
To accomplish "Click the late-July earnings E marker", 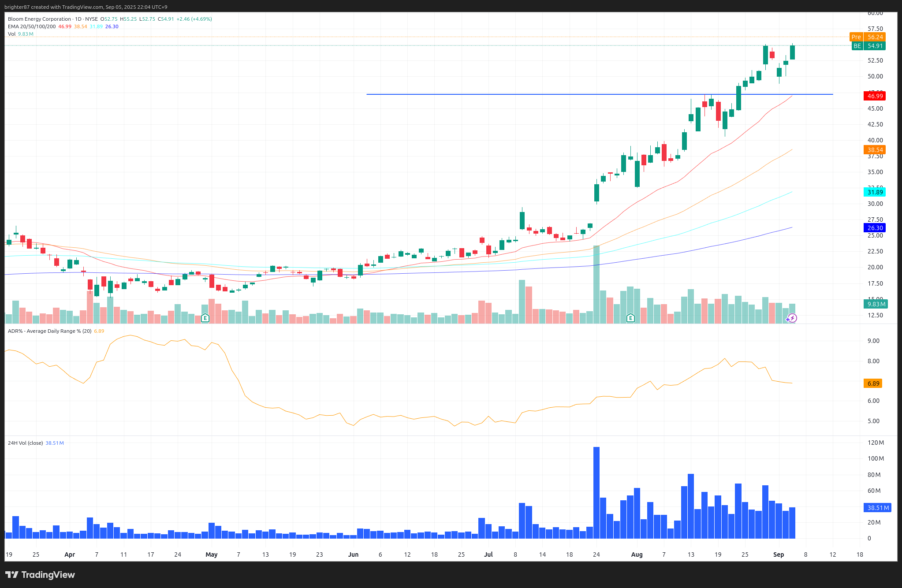I will [x=630, y=318].
